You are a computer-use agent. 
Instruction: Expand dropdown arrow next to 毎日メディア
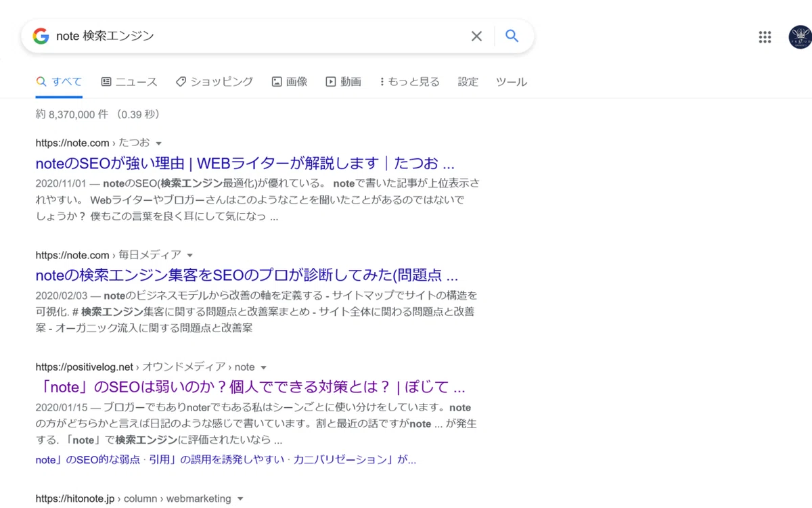[x=189, y=256]
